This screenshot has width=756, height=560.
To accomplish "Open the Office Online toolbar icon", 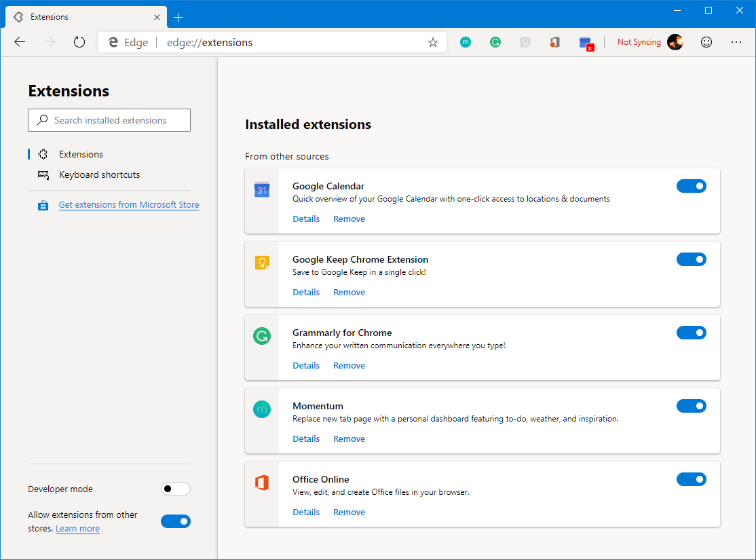I will tap(555, 42).
